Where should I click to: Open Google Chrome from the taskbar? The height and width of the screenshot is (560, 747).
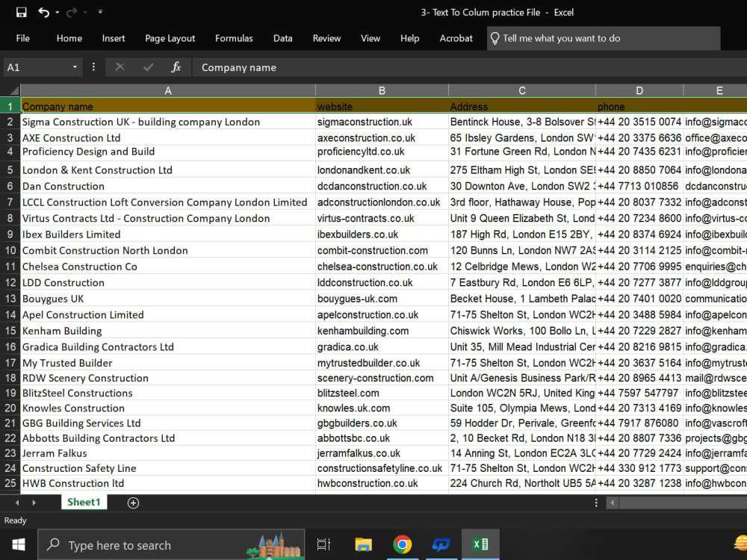click(x=403, y=544)
